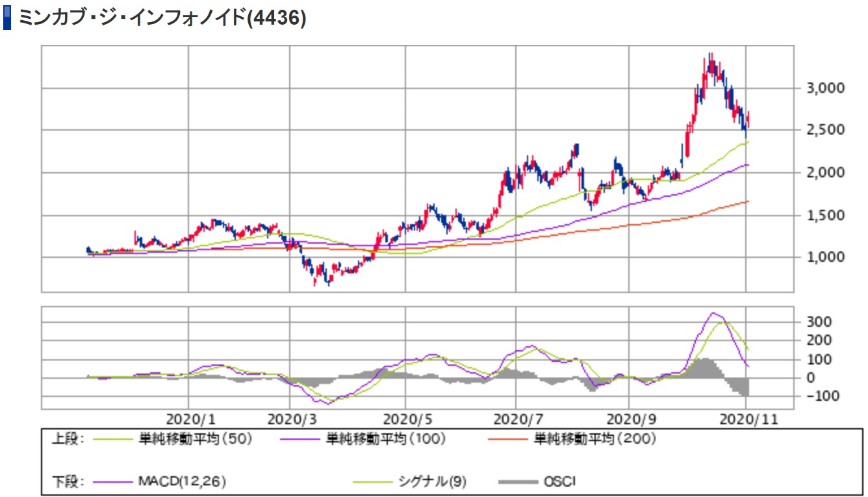
Task: Click the blue marker beside the chart title
Action: 7,18
